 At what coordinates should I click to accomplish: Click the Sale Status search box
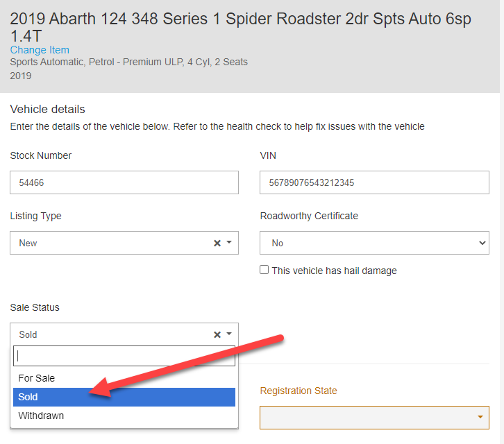[x=124, y=357]
